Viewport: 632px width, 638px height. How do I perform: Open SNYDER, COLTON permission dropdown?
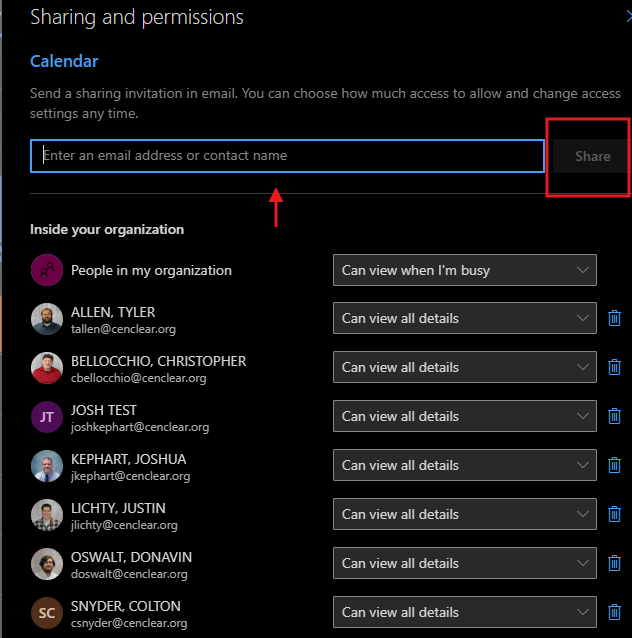(464, 613)
